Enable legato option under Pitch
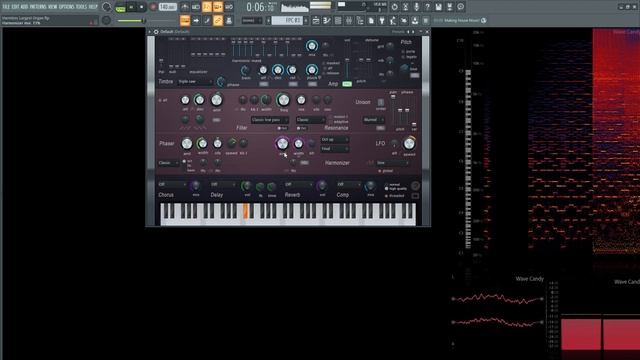 tap(409, 57)
